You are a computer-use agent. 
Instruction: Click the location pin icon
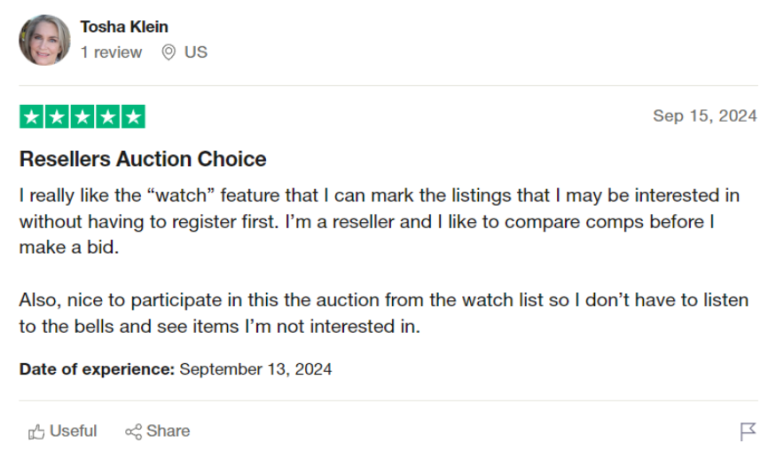pos(168,52)
